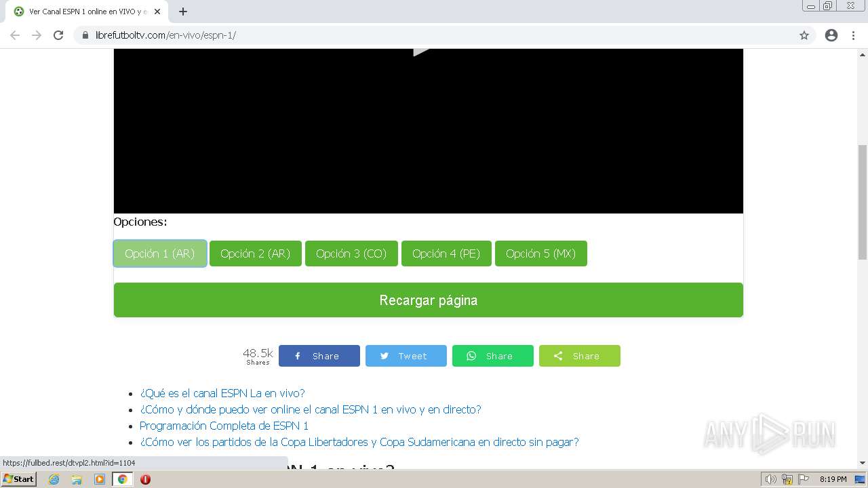This screenshot has width=868, height=488.
Task: Select Opción 4 (PE) stream
Action: (x=446, y=253)
